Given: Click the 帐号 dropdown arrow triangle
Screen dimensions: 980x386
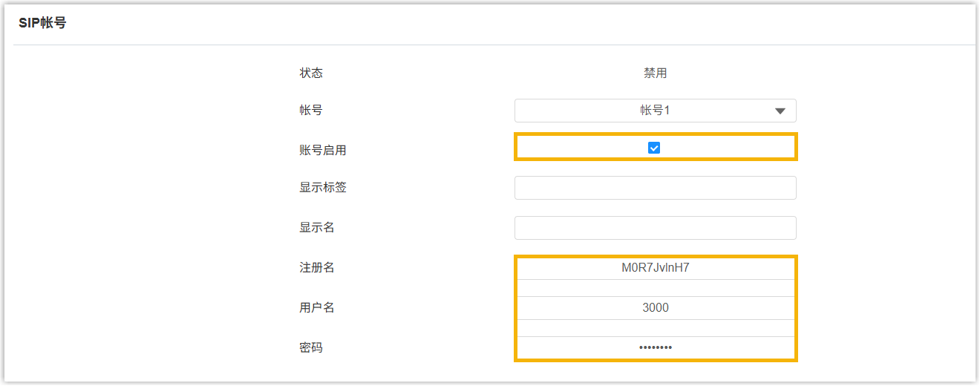Looking at the screenshot, I should pos(780,111).
